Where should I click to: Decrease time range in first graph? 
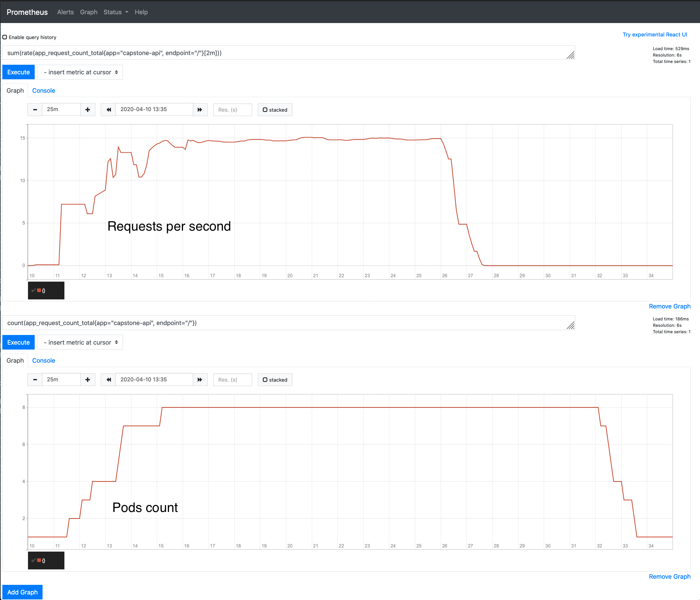pos(35,110)
